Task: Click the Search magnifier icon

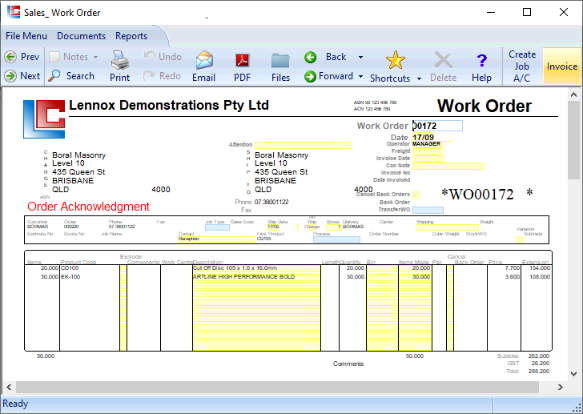Action: pyautogui.click(x=54, y=76)
